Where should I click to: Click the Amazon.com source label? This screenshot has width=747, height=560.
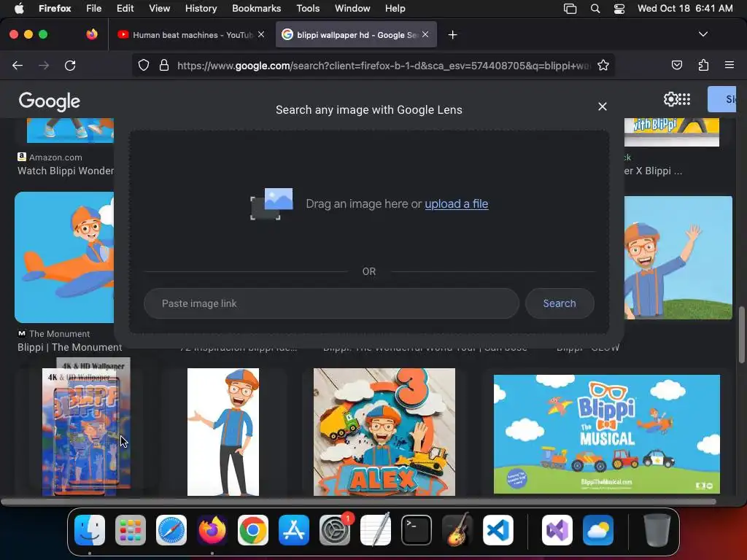55,157
